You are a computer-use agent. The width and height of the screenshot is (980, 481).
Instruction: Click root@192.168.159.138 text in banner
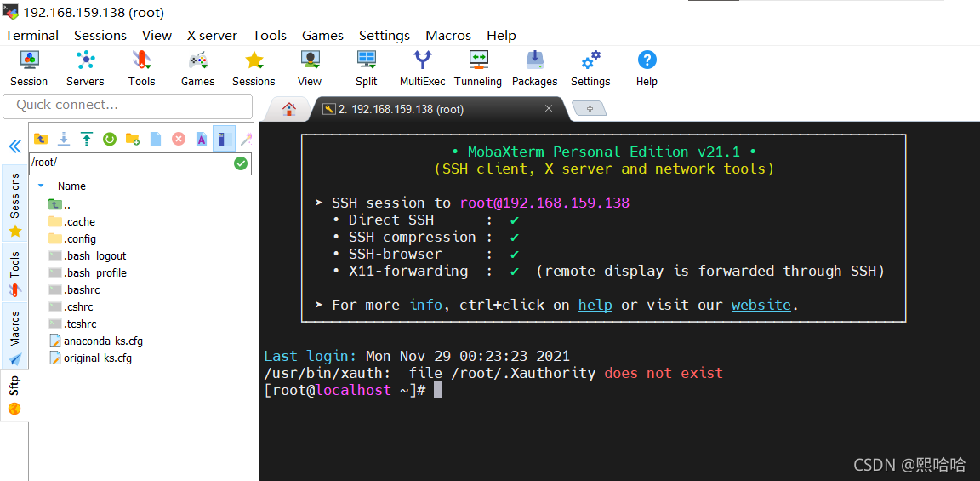tap(544, 203)
